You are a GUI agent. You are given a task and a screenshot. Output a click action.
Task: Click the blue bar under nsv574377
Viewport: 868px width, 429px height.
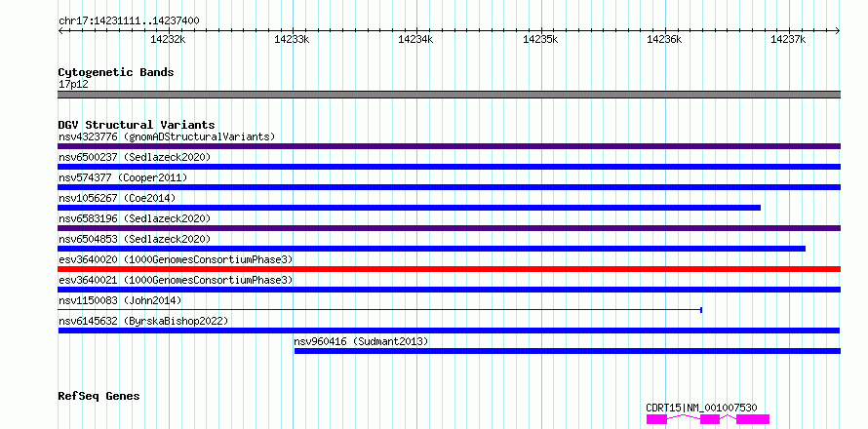449,187
